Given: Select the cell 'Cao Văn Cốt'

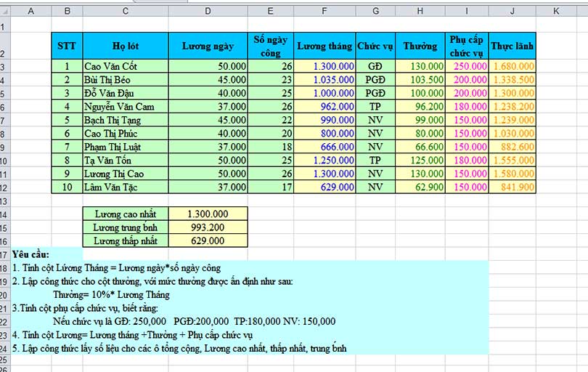Looking at the screenshot, I should click(126, 66).
